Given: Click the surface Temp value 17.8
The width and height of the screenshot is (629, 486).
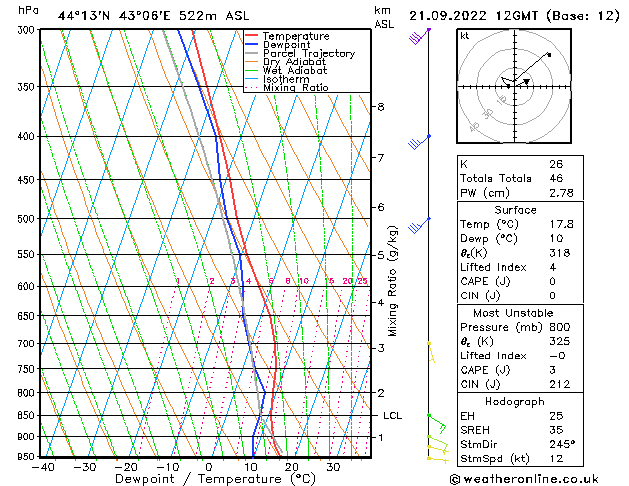Looking at the screenshot, I should click(x=561, y=224).
